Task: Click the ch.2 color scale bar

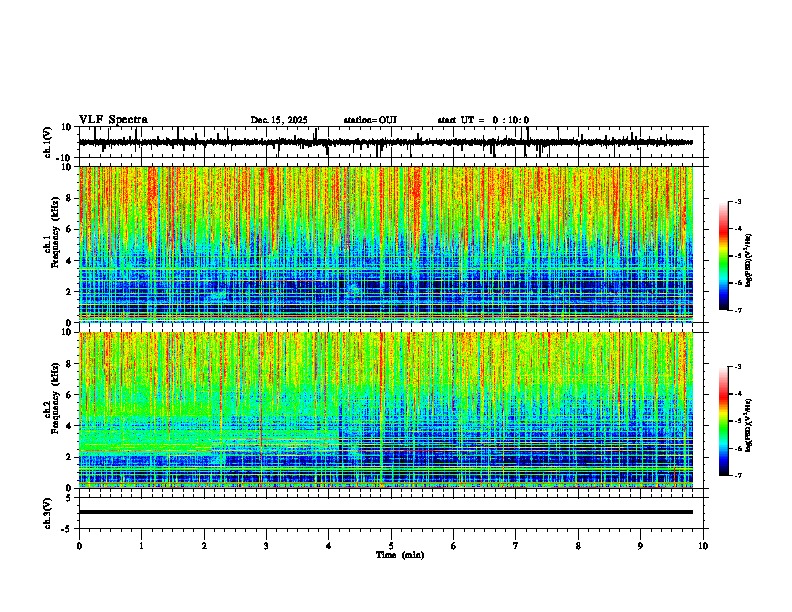Action: (723, 421)
